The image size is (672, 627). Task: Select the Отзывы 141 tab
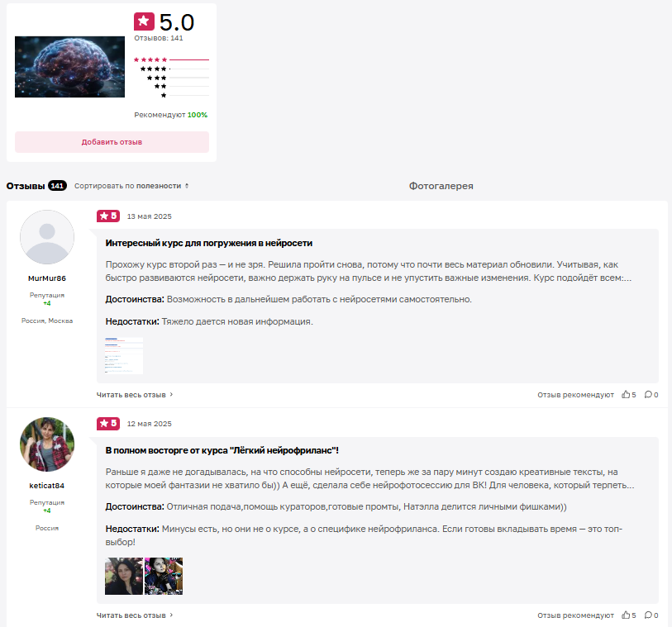tap(36, 186)
